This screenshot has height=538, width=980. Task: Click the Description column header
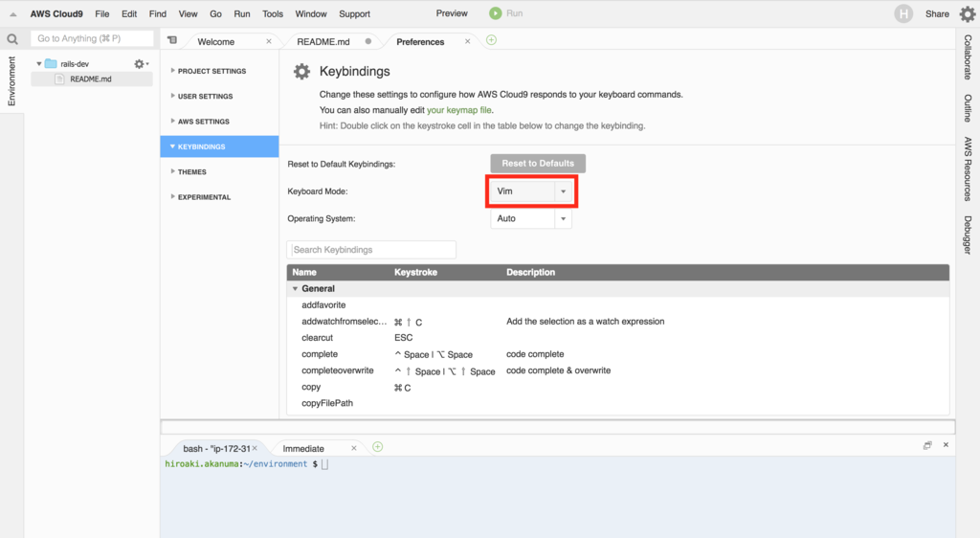530,273
